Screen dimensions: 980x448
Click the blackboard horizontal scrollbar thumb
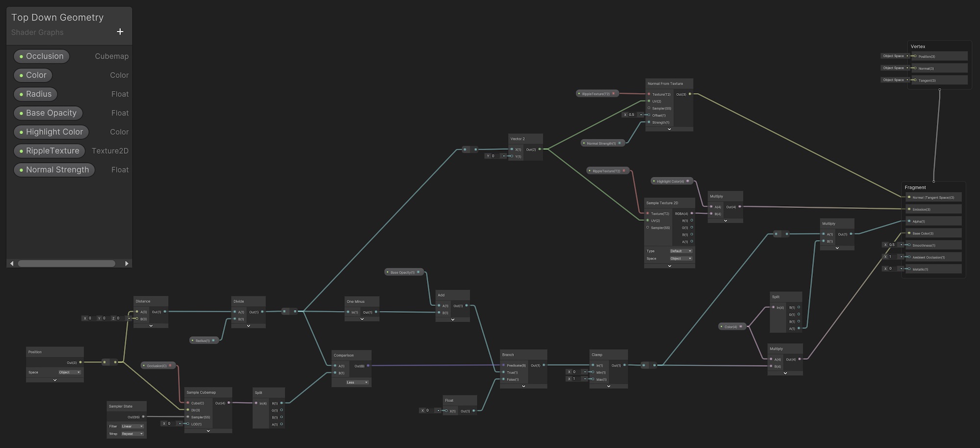pos(67,263)
